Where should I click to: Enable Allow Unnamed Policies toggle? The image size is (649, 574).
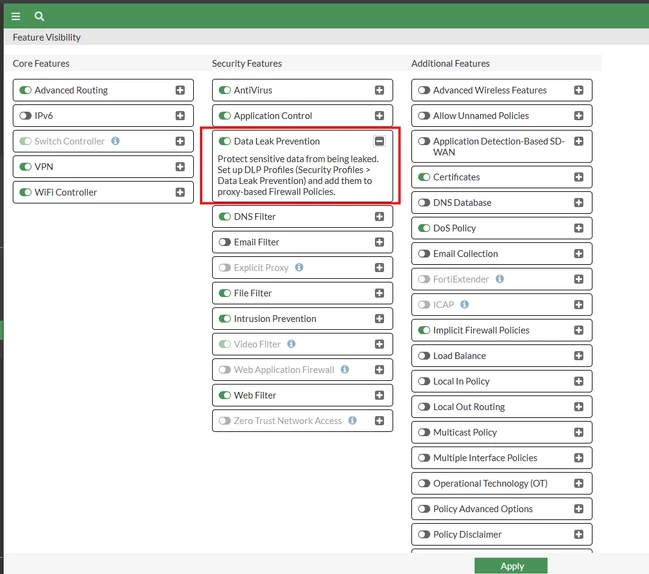click(x=424, y=115)
